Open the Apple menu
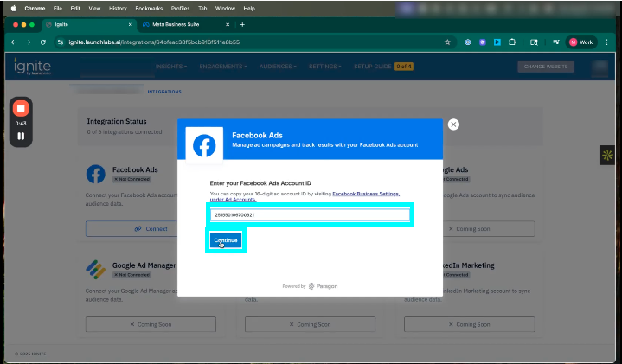The width and height of the screenshot is (622, 364). click(14, 8)
